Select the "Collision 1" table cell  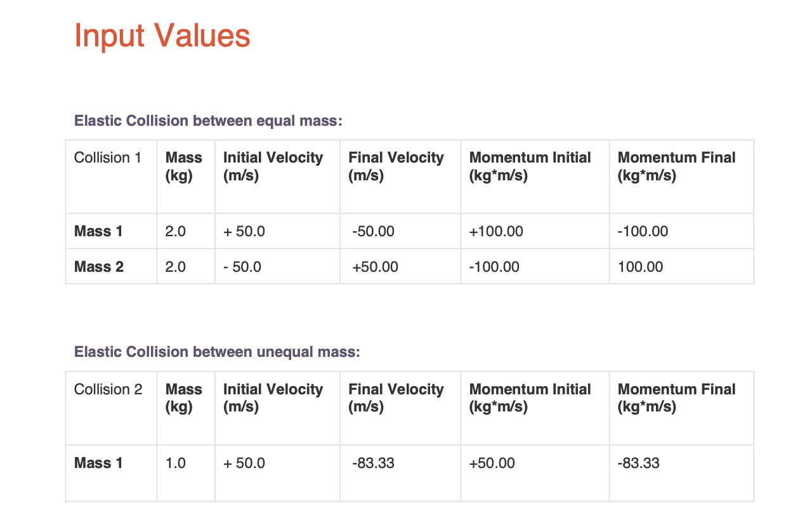(x=108, y=157)
